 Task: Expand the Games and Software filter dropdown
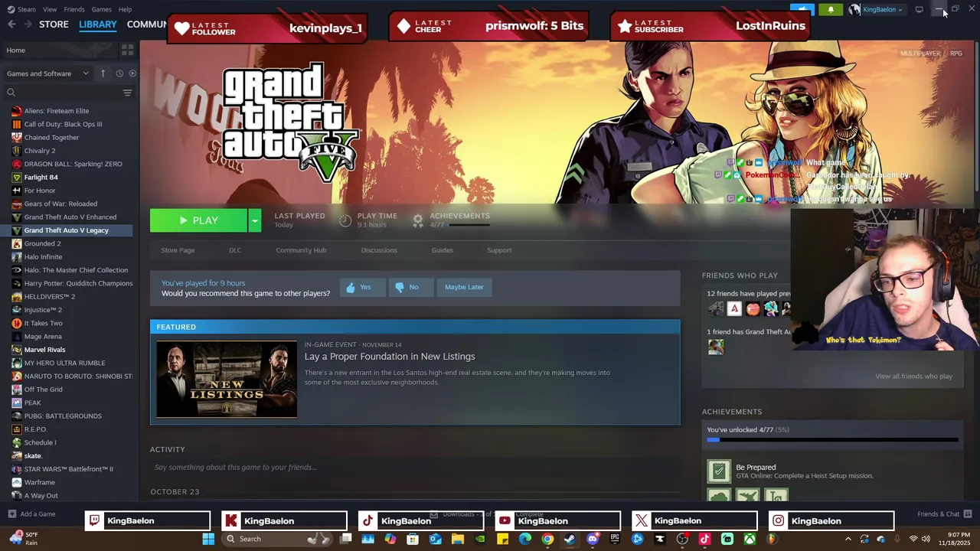[49, 73]
